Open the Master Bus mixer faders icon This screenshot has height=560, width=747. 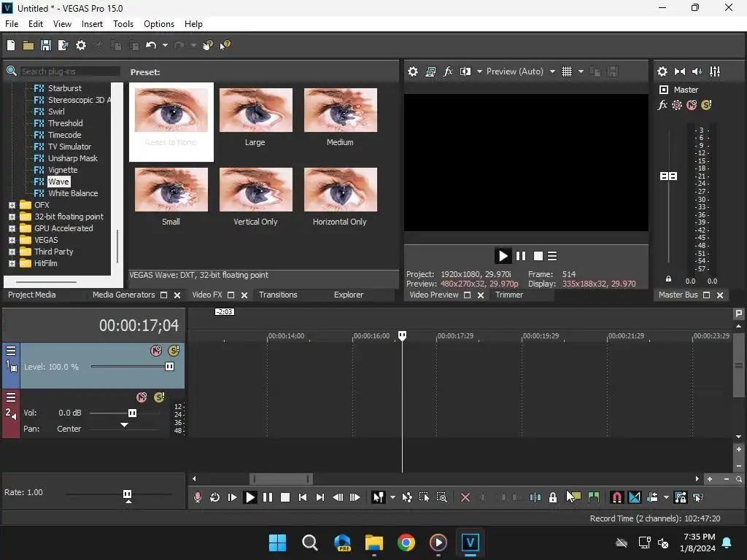[715, 71]
